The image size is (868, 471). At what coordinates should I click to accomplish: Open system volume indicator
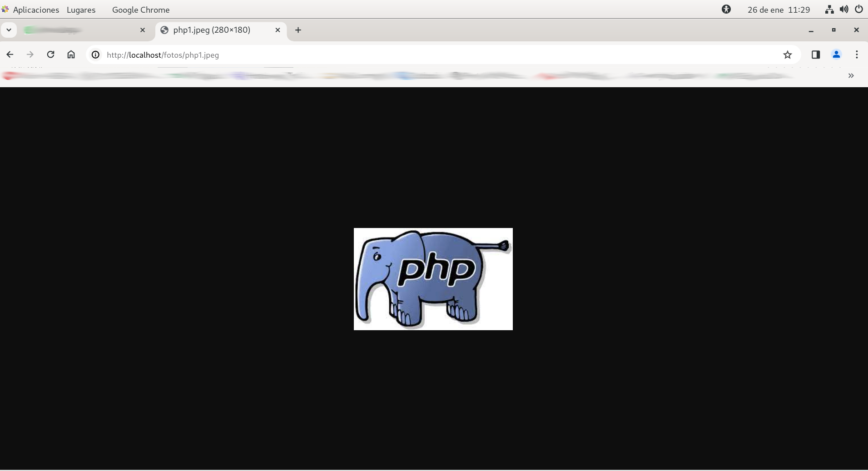[x=843, y=10]
